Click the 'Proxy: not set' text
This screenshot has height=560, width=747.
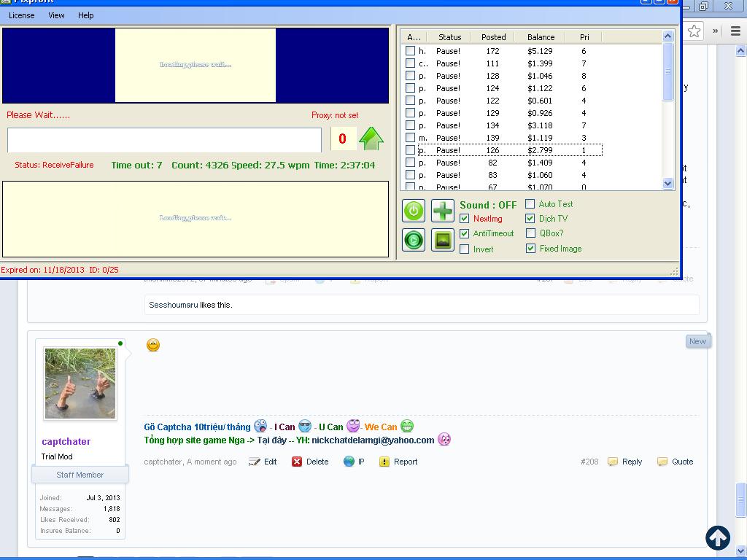(x=335, y=115)
